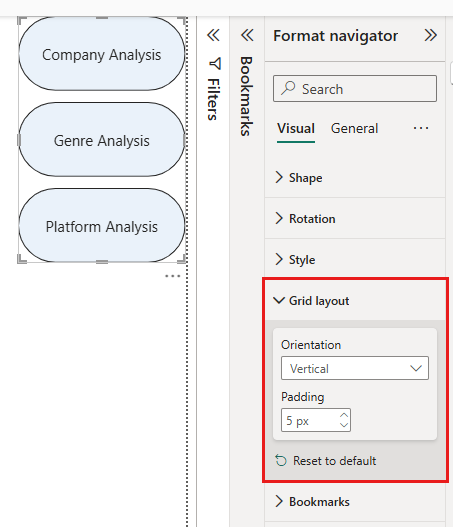453x527 pixels.
Task: Click the Bookmarks vertical pane label
Action: click(x=246, y=96)
